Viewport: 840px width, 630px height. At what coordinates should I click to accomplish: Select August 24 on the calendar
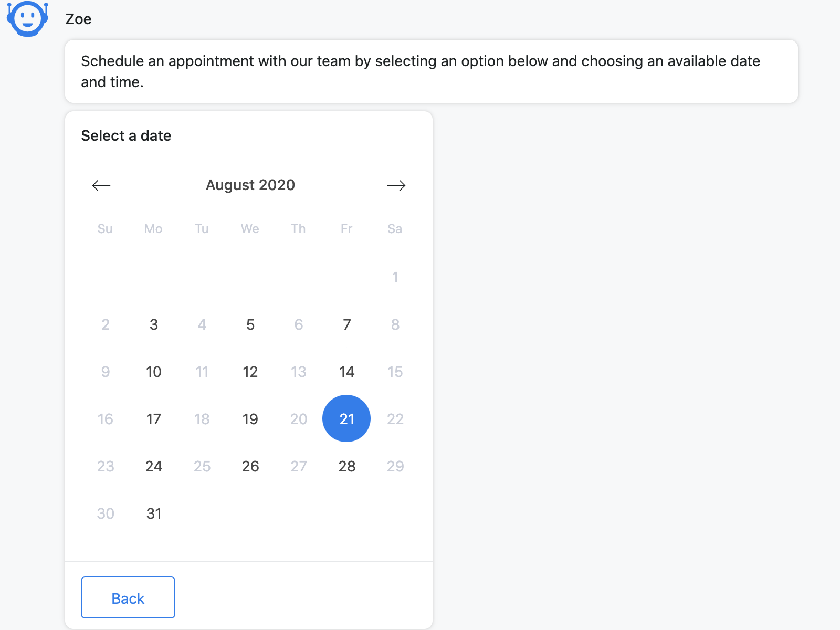click(154, 466)
